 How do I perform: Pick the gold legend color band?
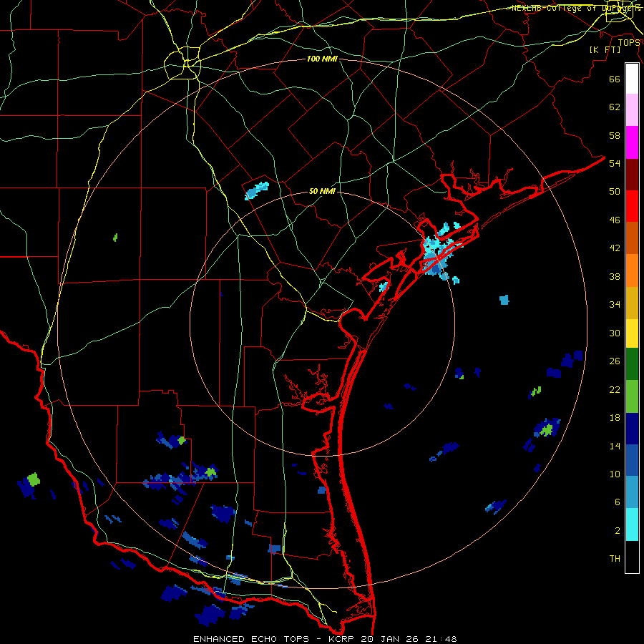click(x=632, y=303)
